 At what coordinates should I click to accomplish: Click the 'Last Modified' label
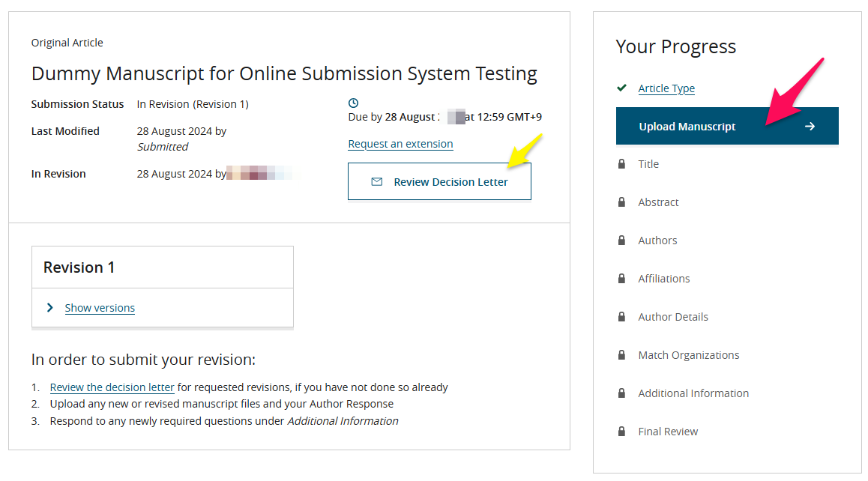(x=65, y=131)
